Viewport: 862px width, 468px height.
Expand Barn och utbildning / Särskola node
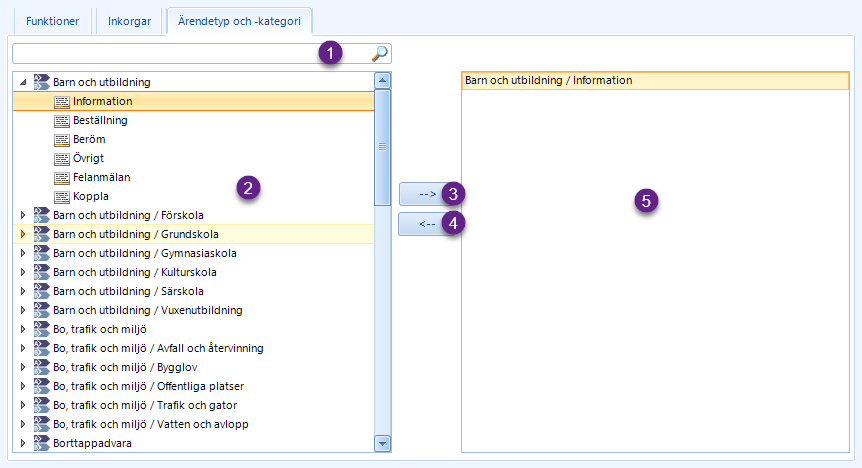point(23,291)
